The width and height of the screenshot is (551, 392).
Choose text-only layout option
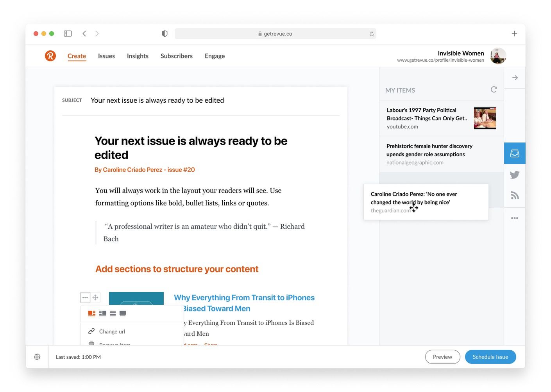pyautogui.click(x=113, y=314)
